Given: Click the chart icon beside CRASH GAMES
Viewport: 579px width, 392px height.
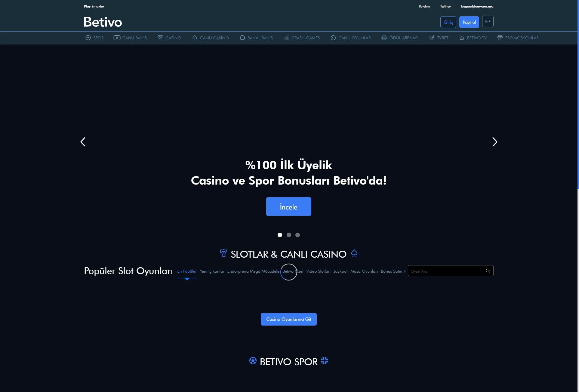Looking at the screenshot, I should pos(286,38).
